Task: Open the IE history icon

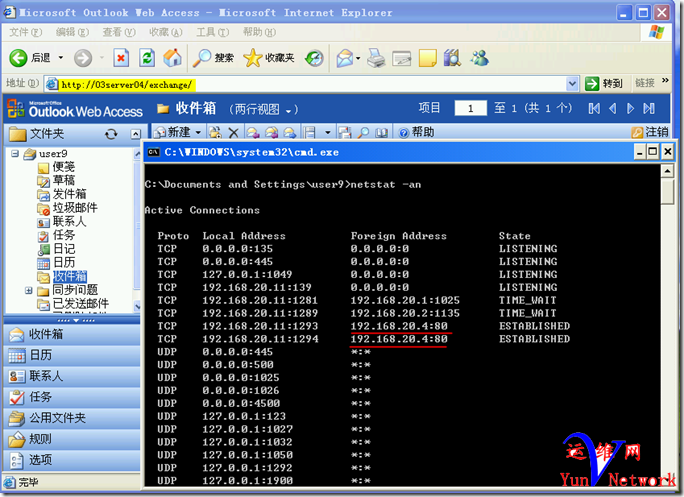Action: coord(315,58)
